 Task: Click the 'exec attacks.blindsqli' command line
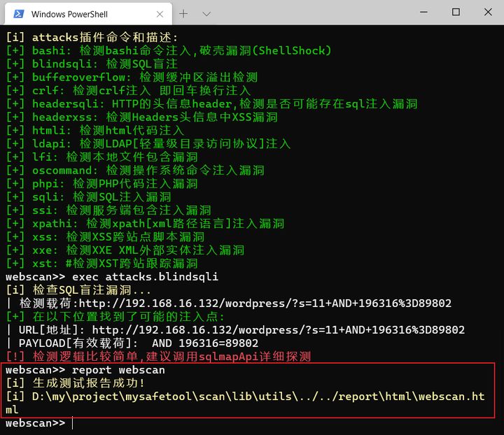112,277
